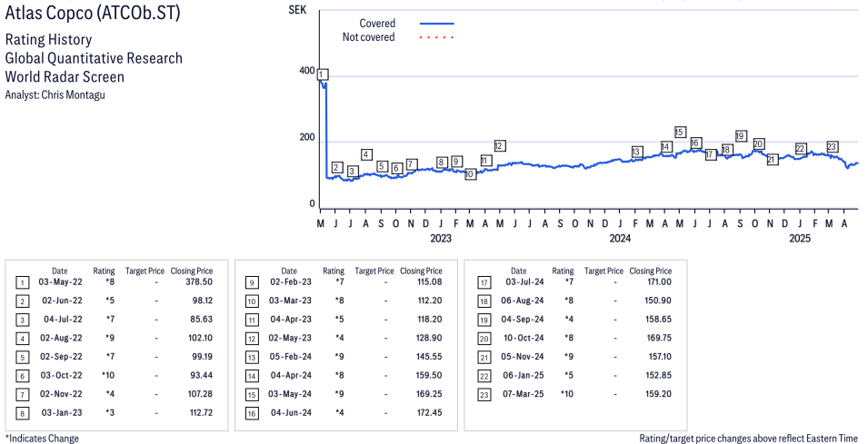
Task: Click the title 'Atlas Copco (ATCOb.ST)'
Action: 93,13
